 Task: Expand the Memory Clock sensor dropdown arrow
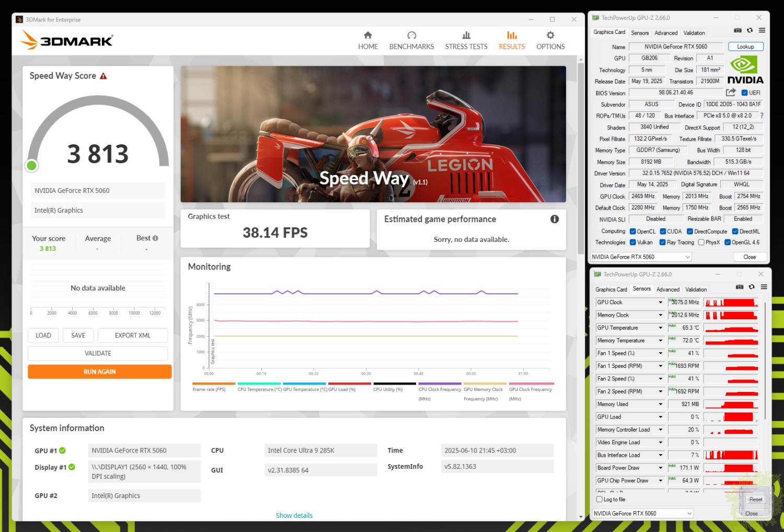661,315
